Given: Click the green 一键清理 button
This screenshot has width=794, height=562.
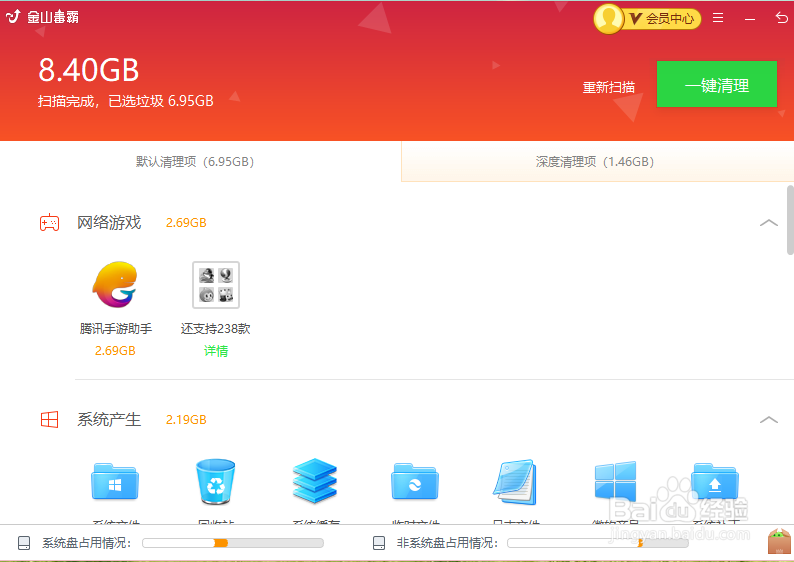Looking at the screenshot, I should tap(717, 84).
